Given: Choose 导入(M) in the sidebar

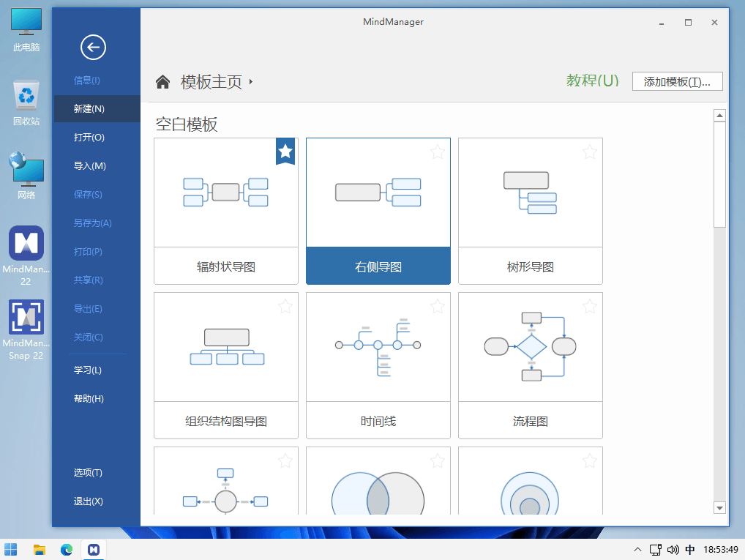Looking at the screenshot, I should [90, 166].
